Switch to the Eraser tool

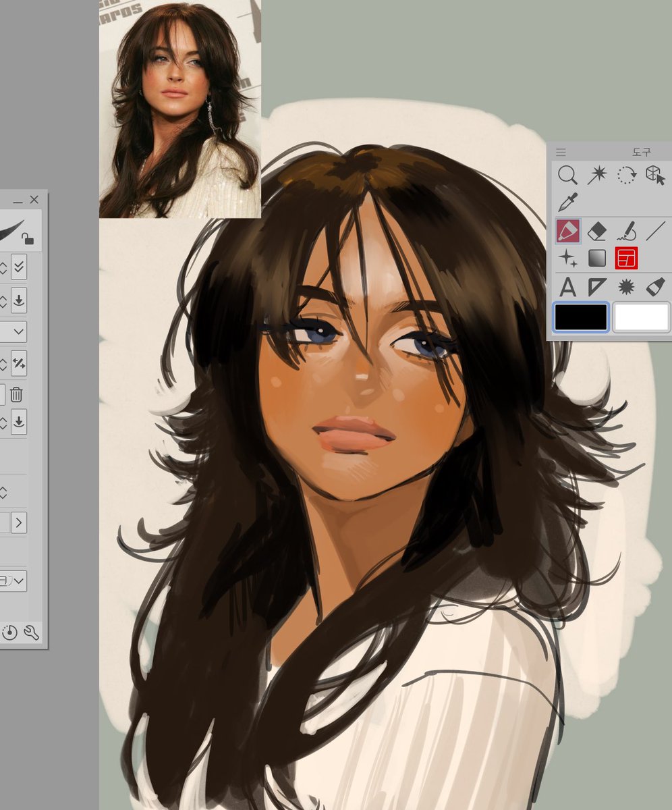[x=597, y=232]
